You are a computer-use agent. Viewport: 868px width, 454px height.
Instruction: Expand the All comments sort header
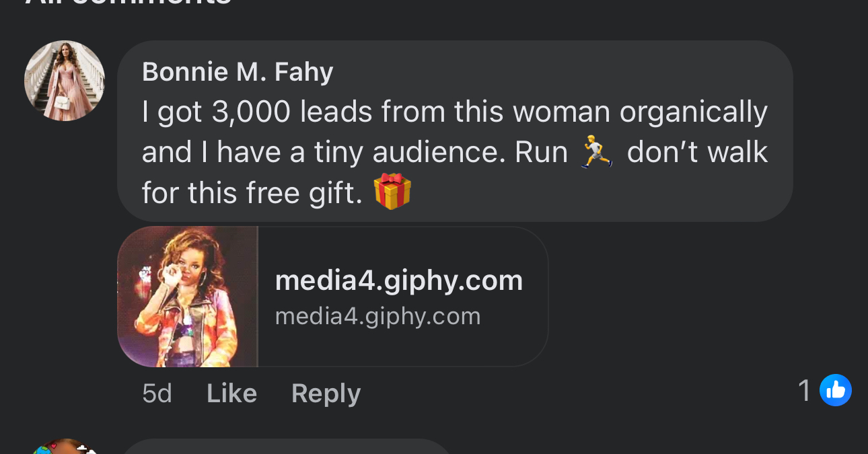coord(128,3)
